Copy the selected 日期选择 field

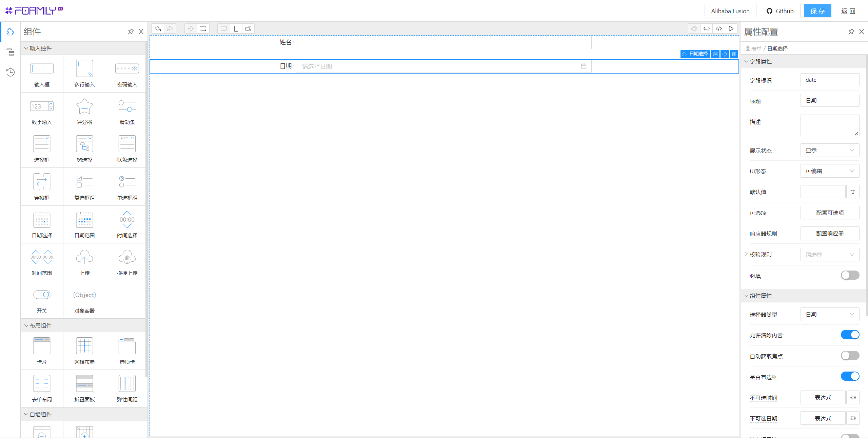(x=715, y=54)
